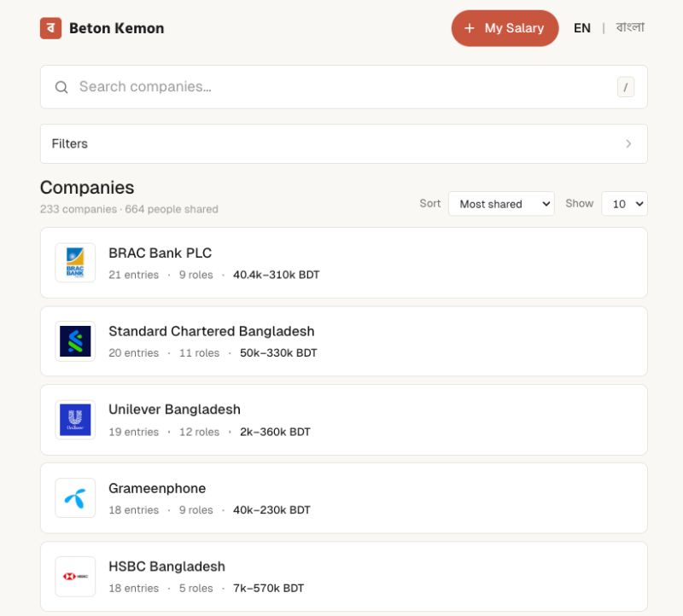Click the '2k–360k BDT' salary range
This screenshot has height=616, width=683.
275,432
